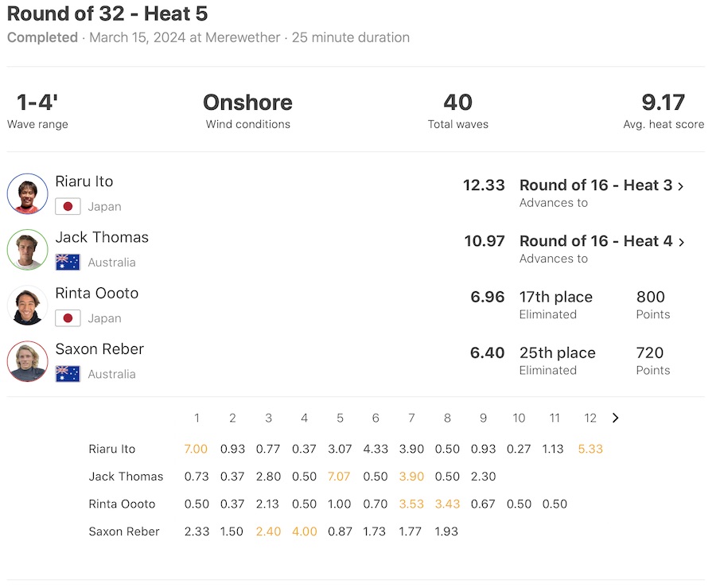
Task: Click Australia flag icon under Saxon Reber
Action: (x=68, y=374)
